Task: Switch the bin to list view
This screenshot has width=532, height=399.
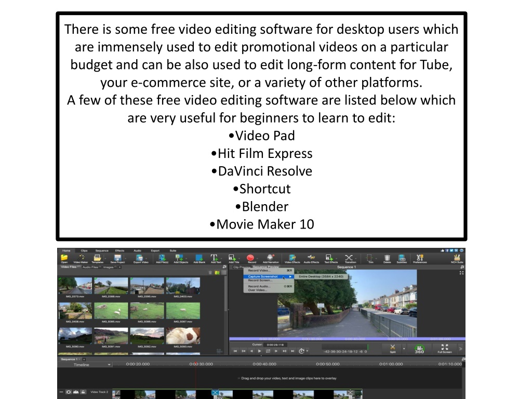Action: click(223, 272)
